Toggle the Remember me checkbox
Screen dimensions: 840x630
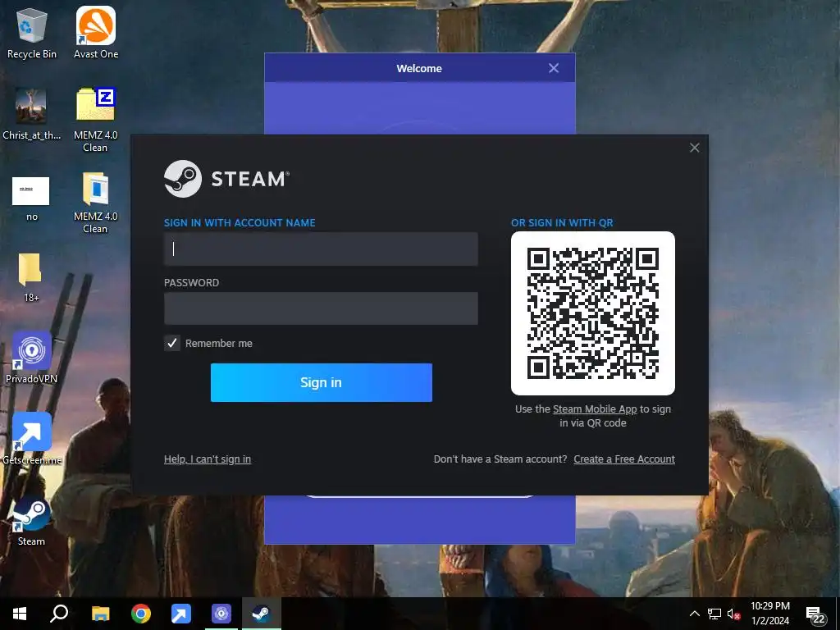(172, 343)
